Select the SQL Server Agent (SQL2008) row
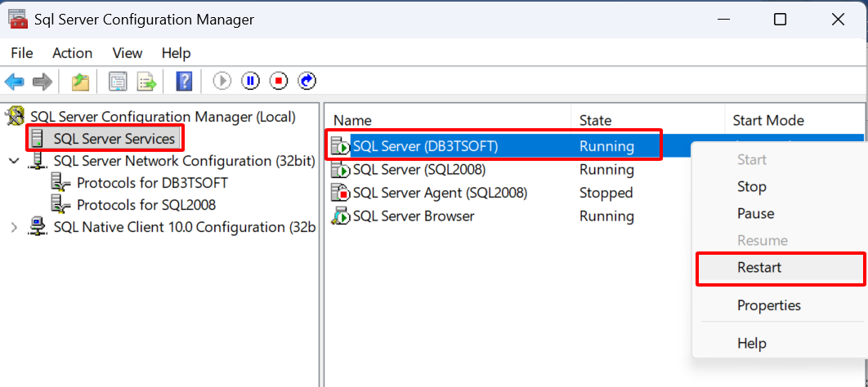868x387 pixels. coord(440,193)
